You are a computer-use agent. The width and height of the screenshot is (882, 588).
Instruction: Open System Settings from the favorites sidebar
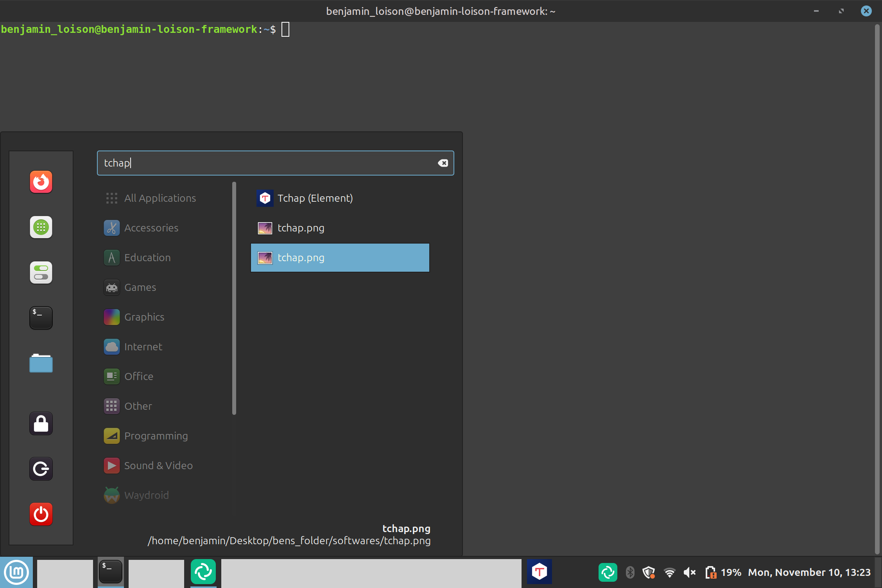click(x=41, y=272)
